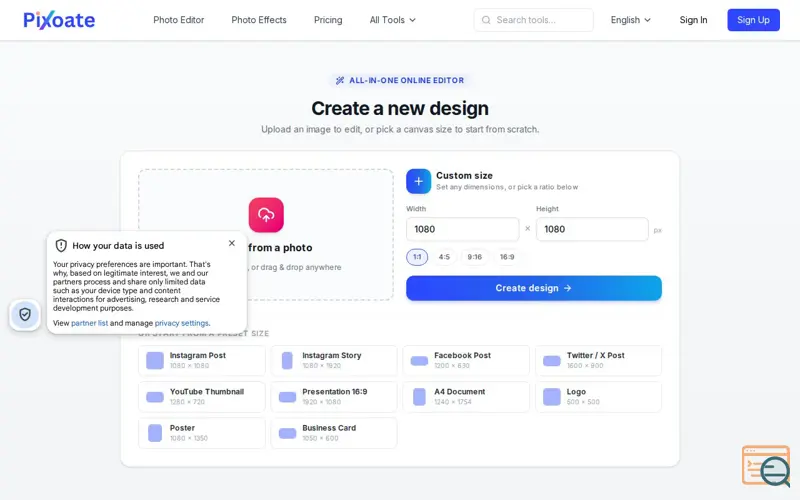Click the Width input field

(x=462, y=229)
